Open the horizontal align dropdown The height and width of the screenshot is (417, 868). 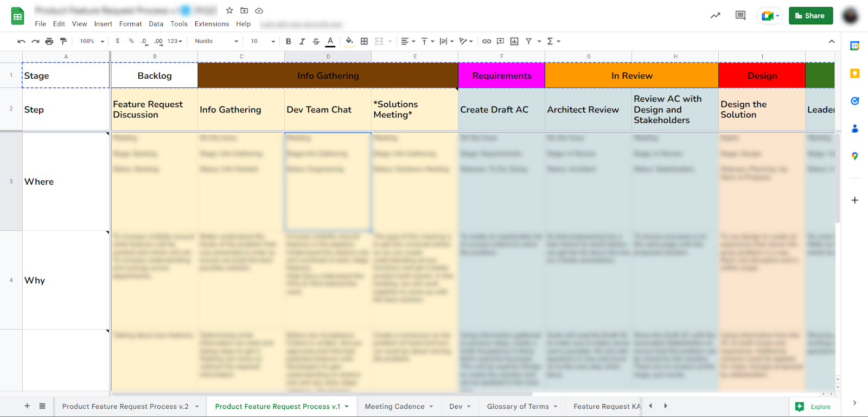408,41
